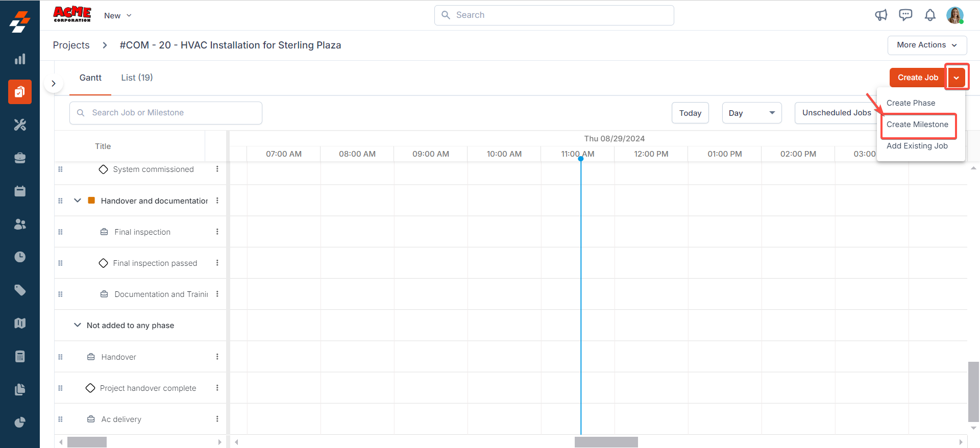Image resolution: width=980 pixels, height=448 pixels.
Task: Click the orange Handover phase color swatch
Action: 91,201
